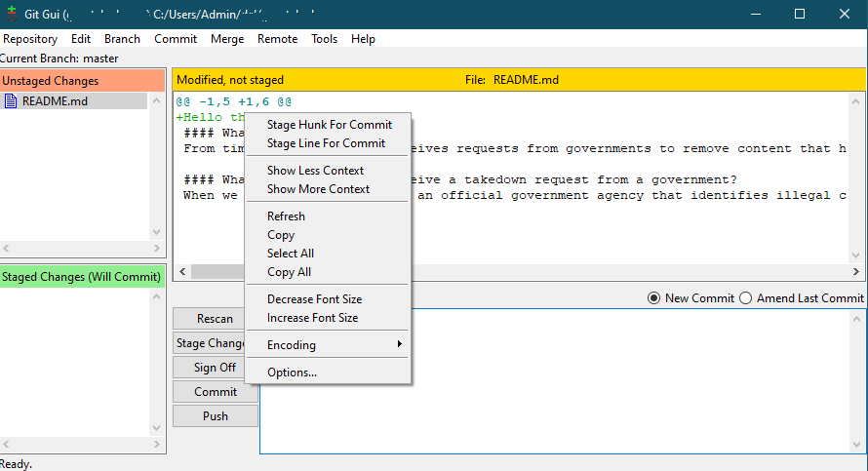Click the Stage Changed button
The height and width of the screenshot is (471, 868).
[209, 343]
